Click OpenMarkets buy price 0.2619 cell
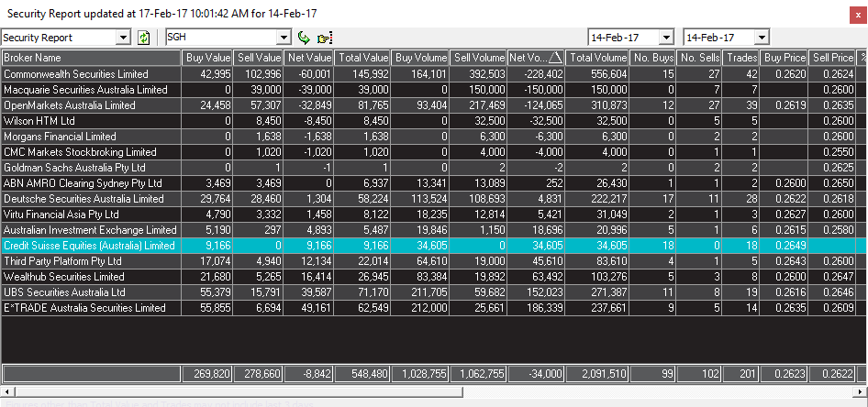The height and width of the screenshot is (407, 868). (x=784, y=105)
